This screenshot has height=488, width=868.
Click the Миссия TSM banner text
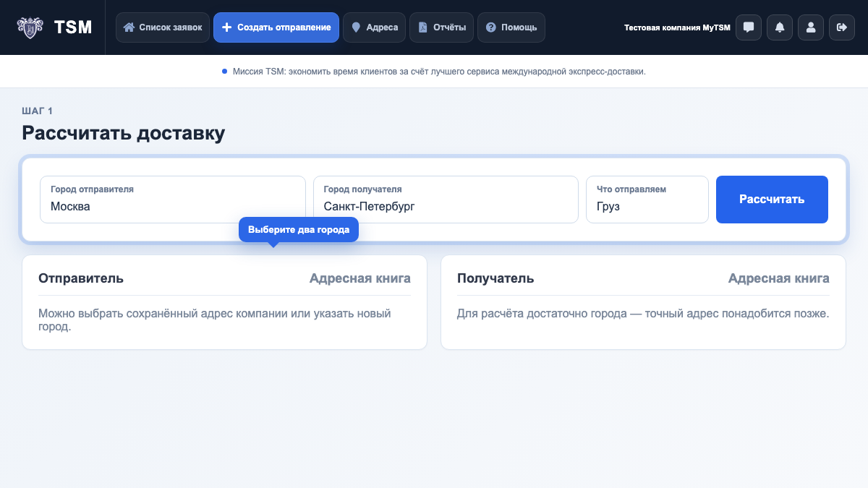point(439,72)
